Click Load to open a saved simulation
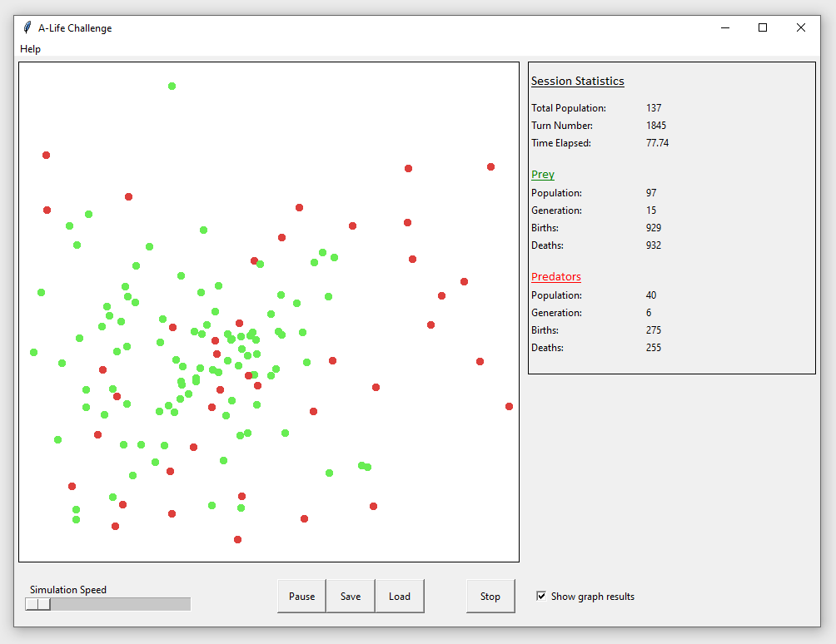836x644 pixels. (400, 597)
